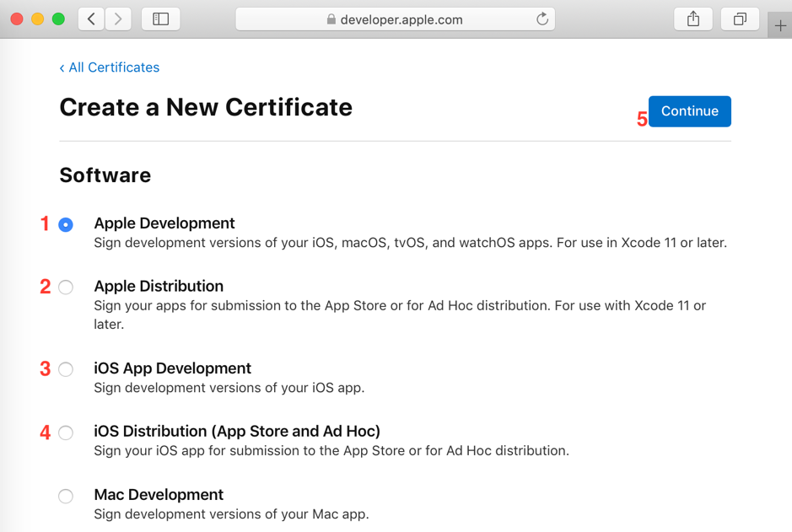Viewport: 792px width, 532px height.
Task: Go forward using Safari's forward arrow
Action: point(118,19)
